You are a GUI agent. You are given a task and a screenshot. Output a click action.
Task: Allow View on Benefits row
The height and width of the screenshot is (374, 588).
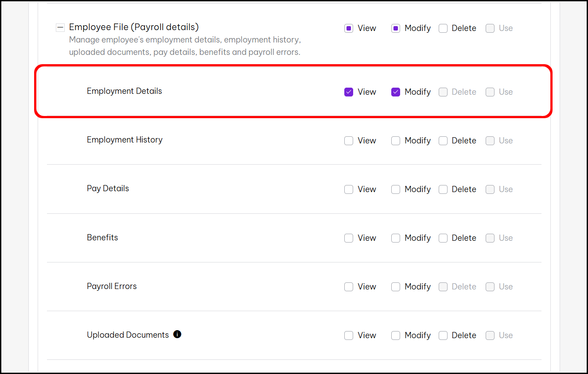[349, 238]
